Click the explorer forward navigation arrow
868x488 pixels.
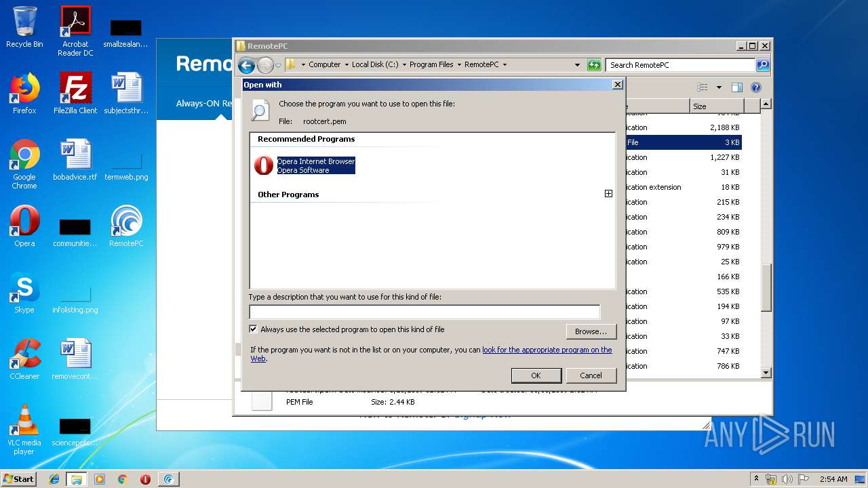pos(265,65)
